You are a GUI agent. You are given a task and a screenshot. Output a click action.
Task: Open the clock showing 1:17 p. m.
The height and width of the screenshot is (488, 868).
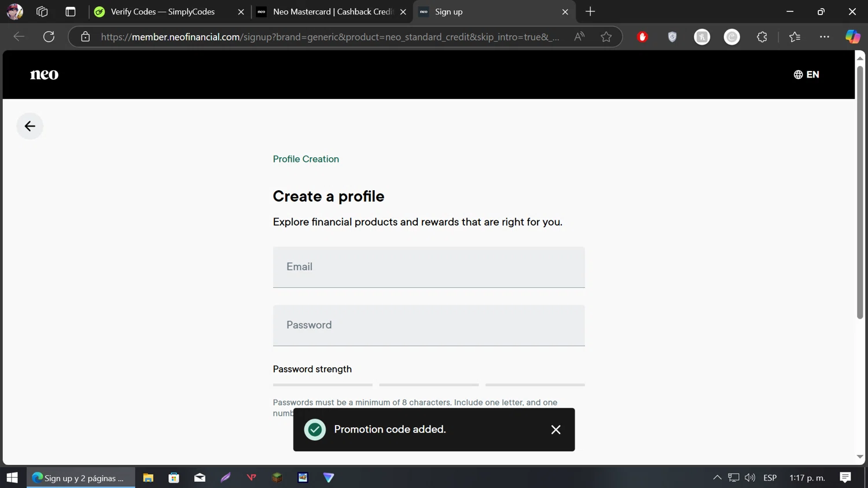[x=807, y=478]
